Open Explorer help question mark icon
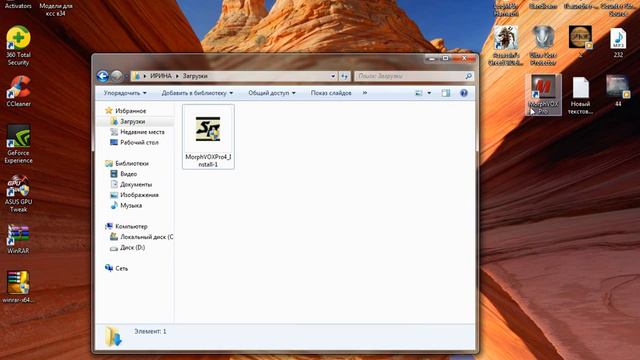 tap(464, 93)
